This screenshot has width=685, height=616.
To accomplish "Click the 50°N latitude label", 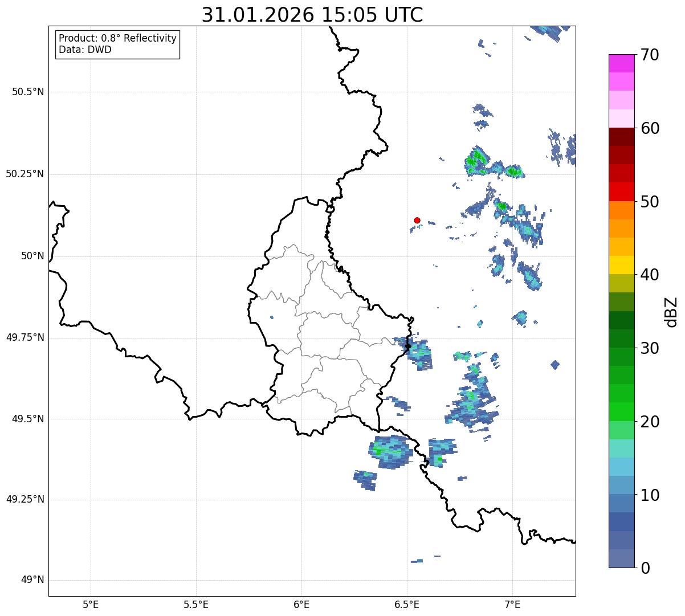I will (x=32, y=256).
